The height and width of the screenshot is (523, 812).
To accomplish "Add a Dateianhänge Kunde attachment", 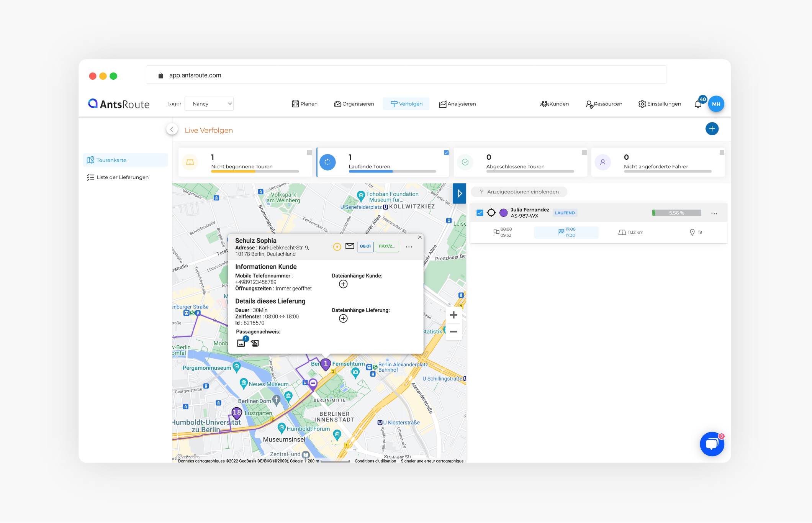I will coord(343,284).
